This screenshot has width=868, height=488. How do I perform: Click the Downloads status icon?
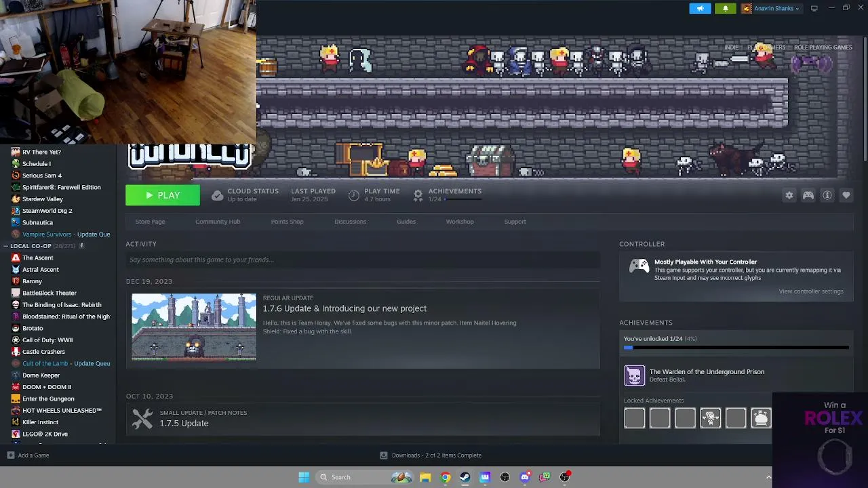(384, 455)
